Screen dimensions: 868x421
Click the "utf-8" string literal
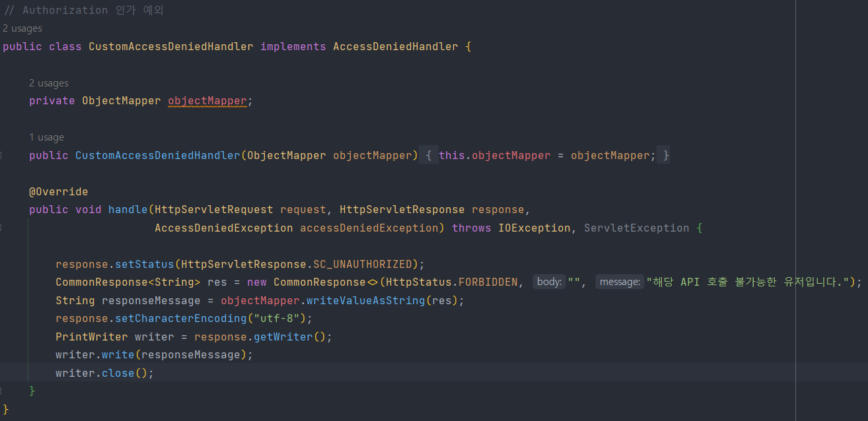pyautogui.click(x=276, y=318)
